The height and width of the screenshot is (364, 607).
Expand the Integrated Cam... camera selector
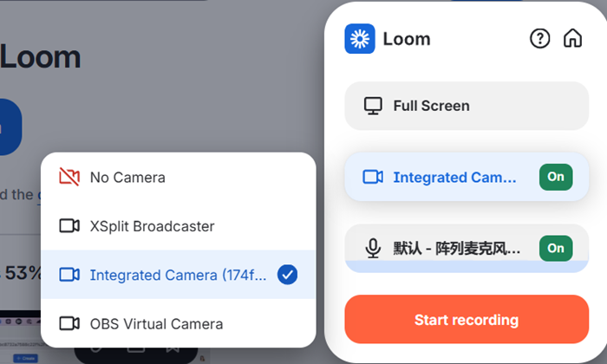click(467, 177)
